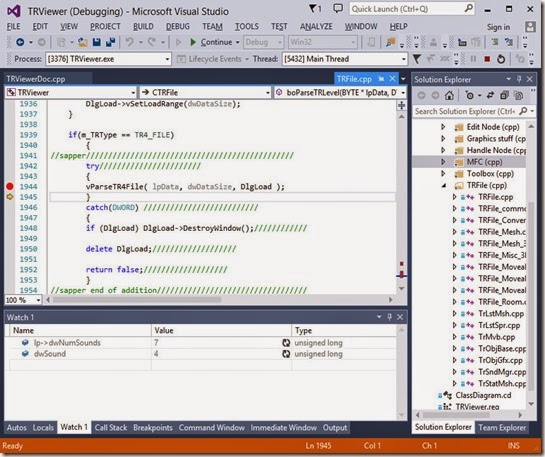Click the Collapse All icon in Solution Explorer
This screenshot has height=457, width=545.
click(504, 95)
